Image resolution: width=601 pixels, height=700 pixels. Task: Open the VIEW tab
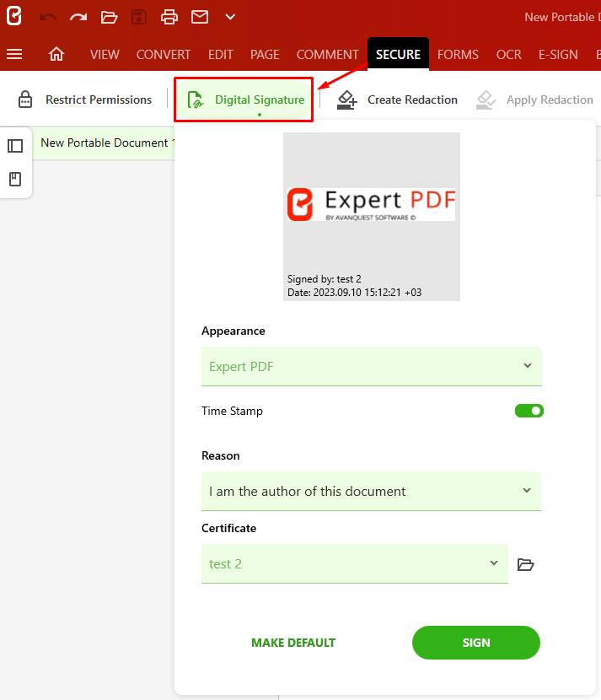click(105, 55)
